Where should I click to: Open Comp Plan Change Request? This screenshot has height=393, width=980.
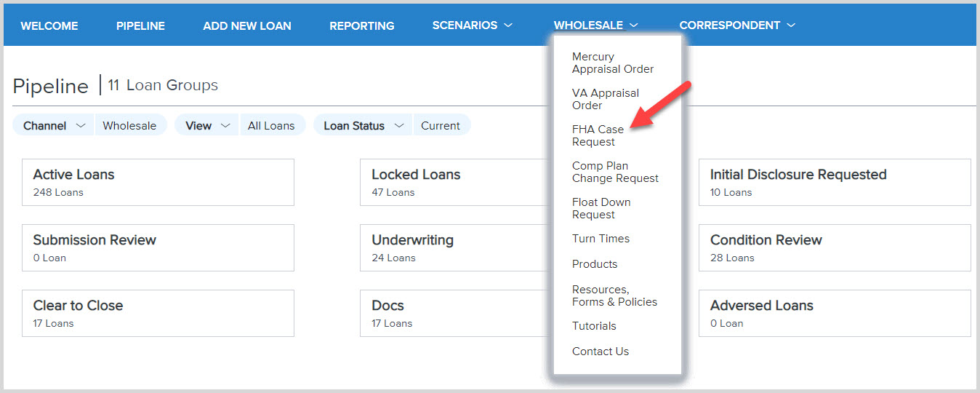[x=615, y=172]
